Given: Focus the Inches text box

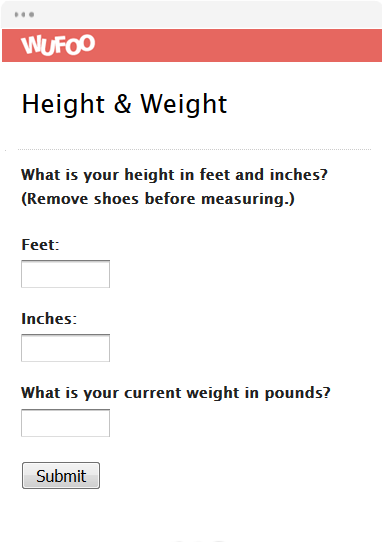Looking at the screenshot, I should 66,348.
